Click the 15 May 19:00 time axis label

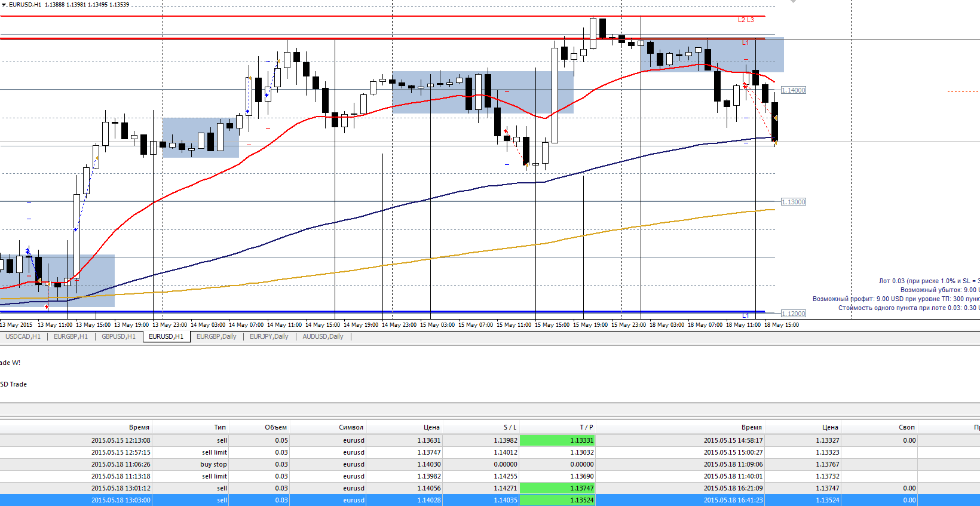pos(590,325)
